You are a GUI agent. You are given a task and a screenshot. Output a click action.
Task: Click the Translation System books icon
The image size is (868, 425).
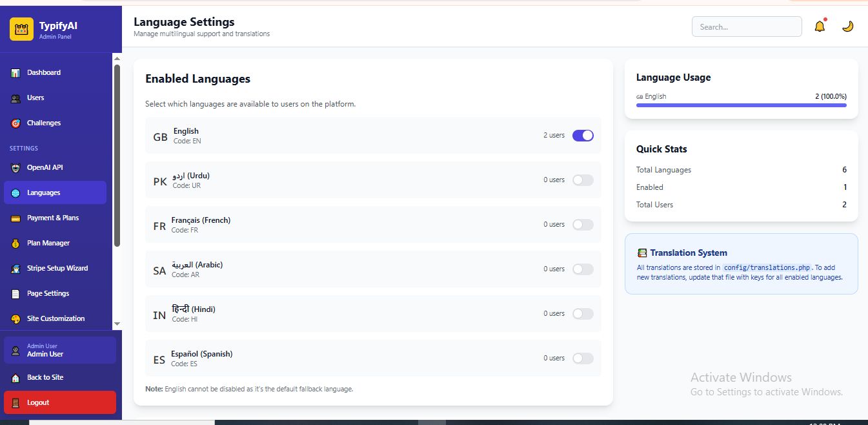pos(642,253)
